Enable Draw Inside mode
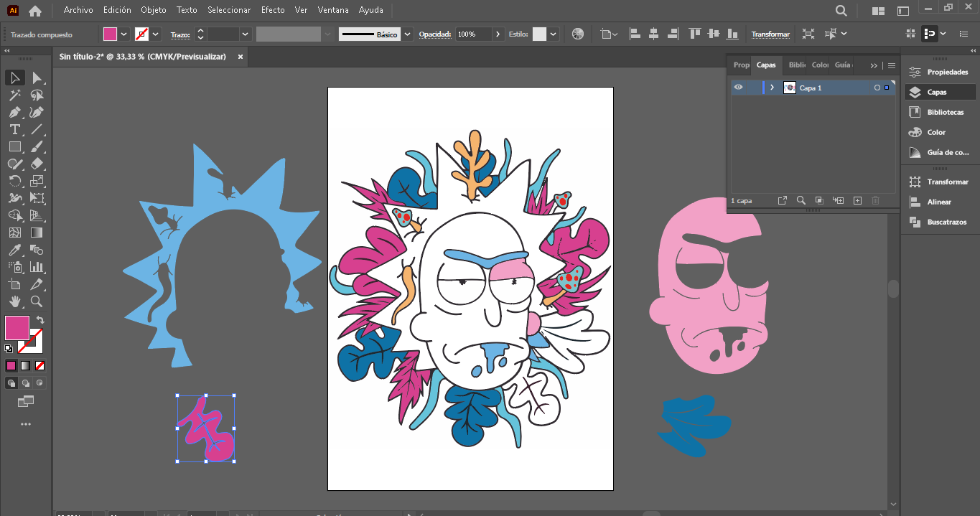 pos(39,383)
